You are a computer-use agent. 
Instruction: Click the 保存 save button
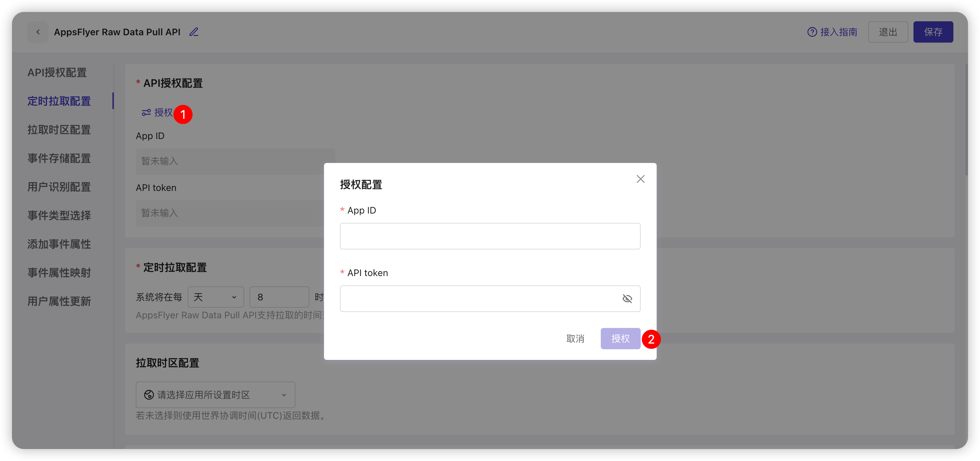coord(933,32)
